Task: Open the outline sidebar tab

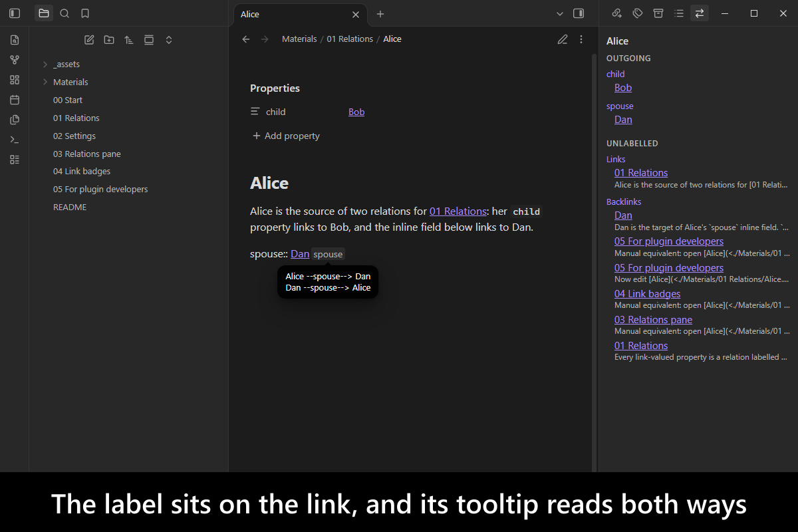Action: (679, 13)
